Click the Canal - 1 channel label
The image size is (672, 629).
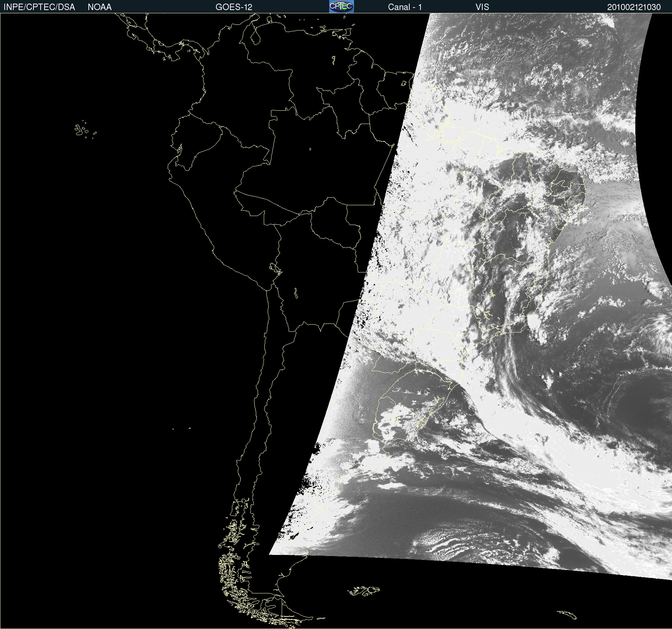405,7
